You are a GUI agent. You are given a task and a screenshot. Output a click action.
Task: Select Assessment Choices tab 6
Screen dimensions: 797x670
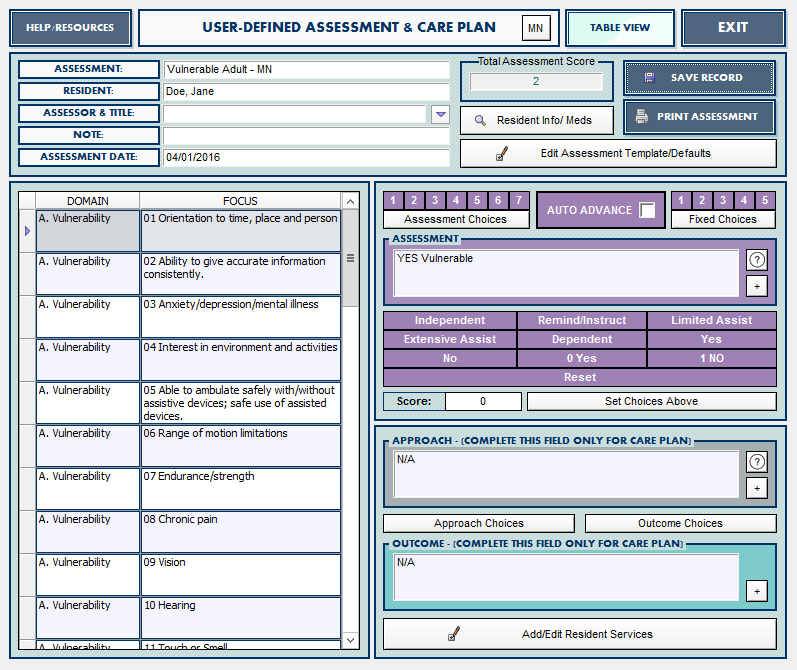[x=498, y=200]
